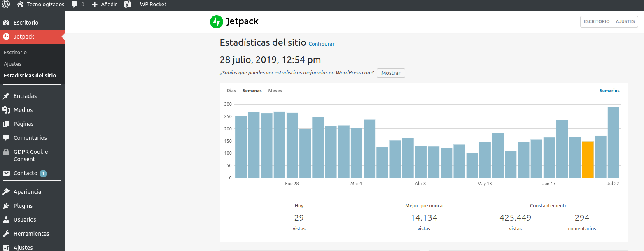Open Tecnologizados site name in admin bar

tap(45, 5)
